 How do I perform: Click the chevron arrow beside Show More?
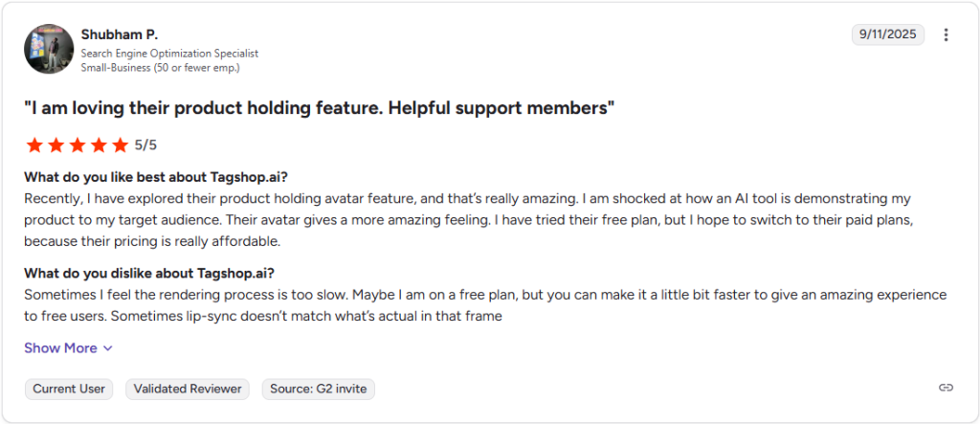click(x=107, y=348)
